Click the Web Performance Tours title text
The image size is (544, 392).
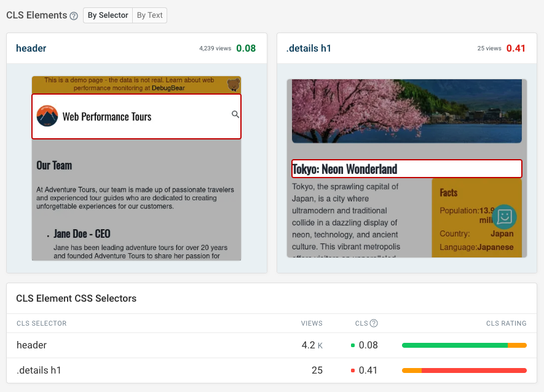tap(107, 117)
